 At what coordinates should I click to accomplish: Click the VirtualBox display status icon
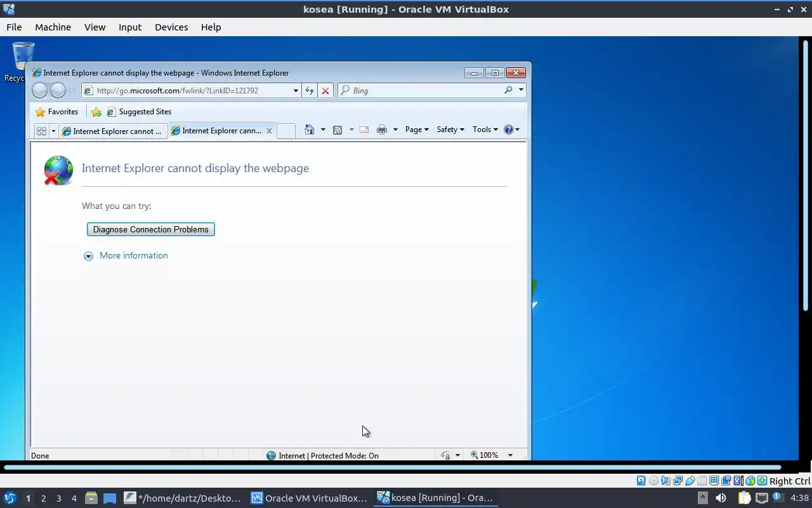point(714,481)
